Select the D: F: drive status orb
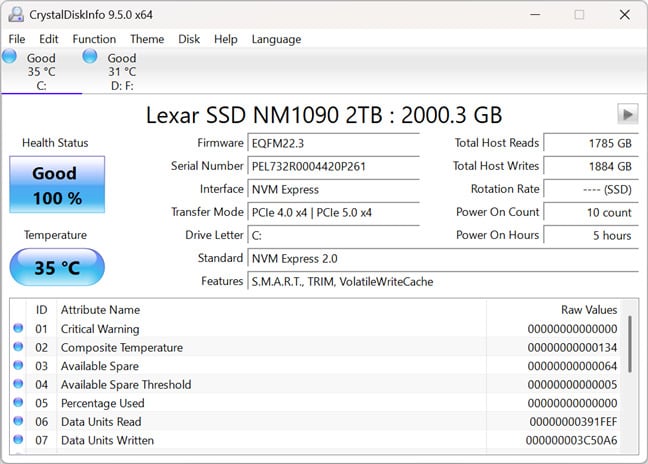The image size is (648, 464). tap(90, 57)
